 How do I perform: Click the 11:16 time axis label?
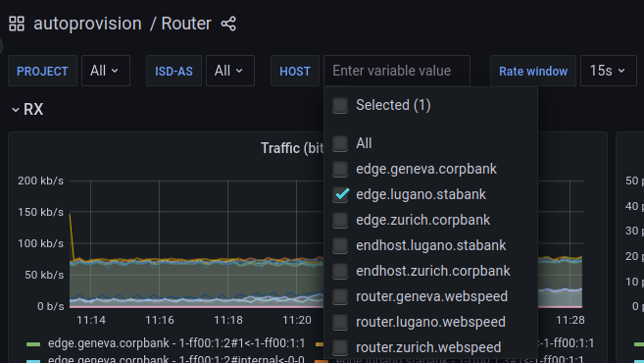pos(160,320)
